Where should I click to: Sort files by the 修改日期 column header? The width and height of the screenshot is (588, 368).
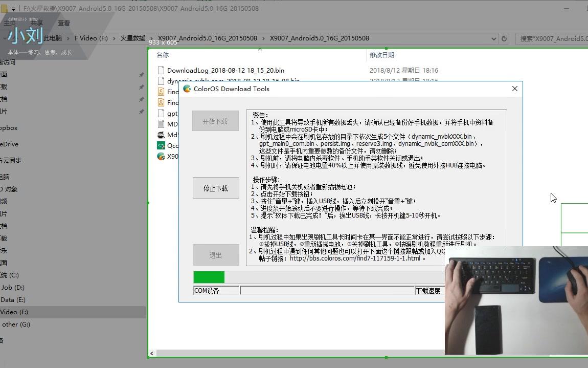click(382, 55)
